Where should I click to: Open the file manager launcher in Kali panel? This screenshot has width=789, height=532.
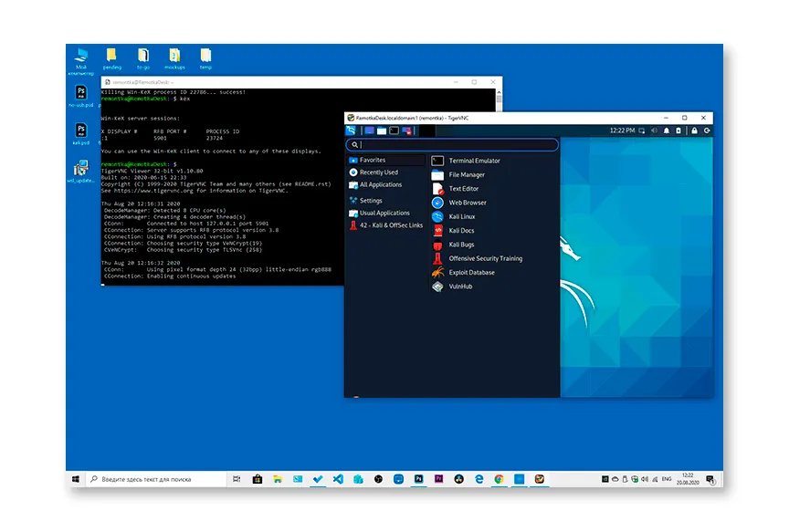pos(382,130)
